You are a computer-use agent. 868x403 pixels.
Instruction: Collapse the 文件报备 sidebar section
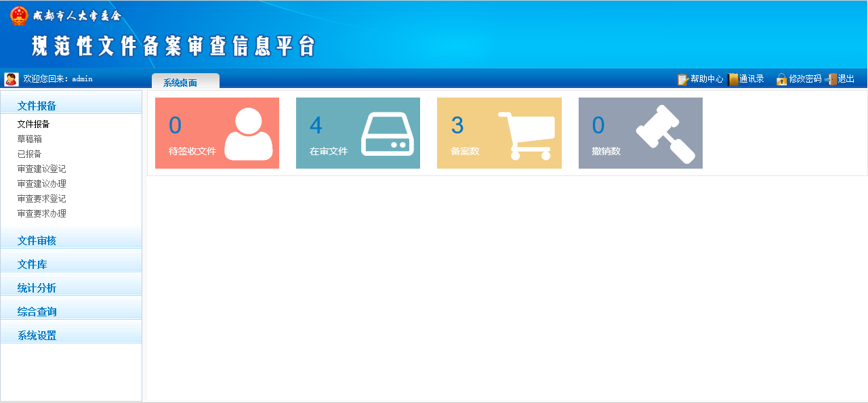point(71,102)
